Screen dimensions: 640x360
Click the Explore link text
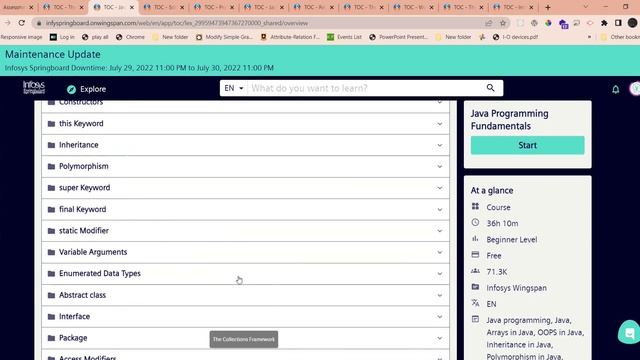[x=93, y=89]
